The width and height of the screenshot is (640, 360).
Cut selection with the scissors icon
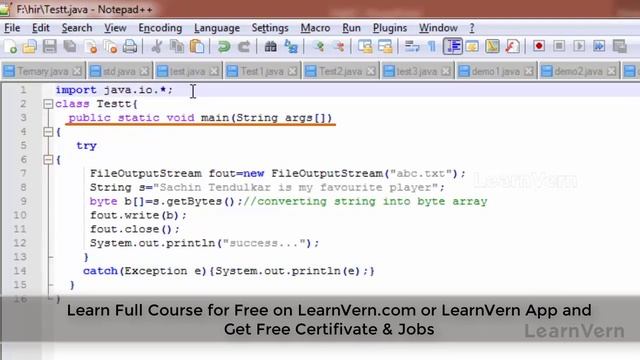click(156, 47)
